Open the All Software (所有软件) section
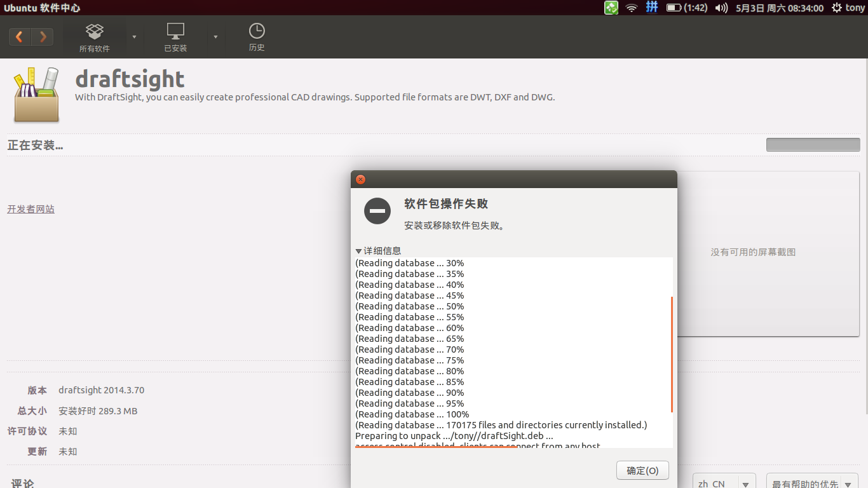Viewport: 868px width, 488px height. [x=94, y=37]
